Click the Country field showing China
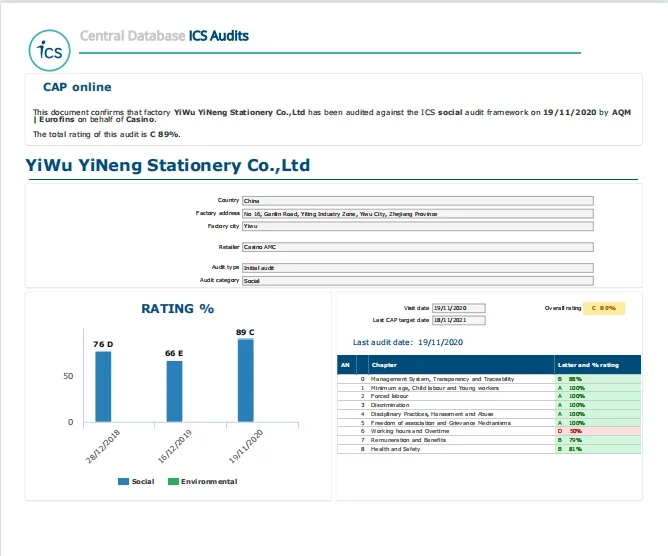 (418, 201)
